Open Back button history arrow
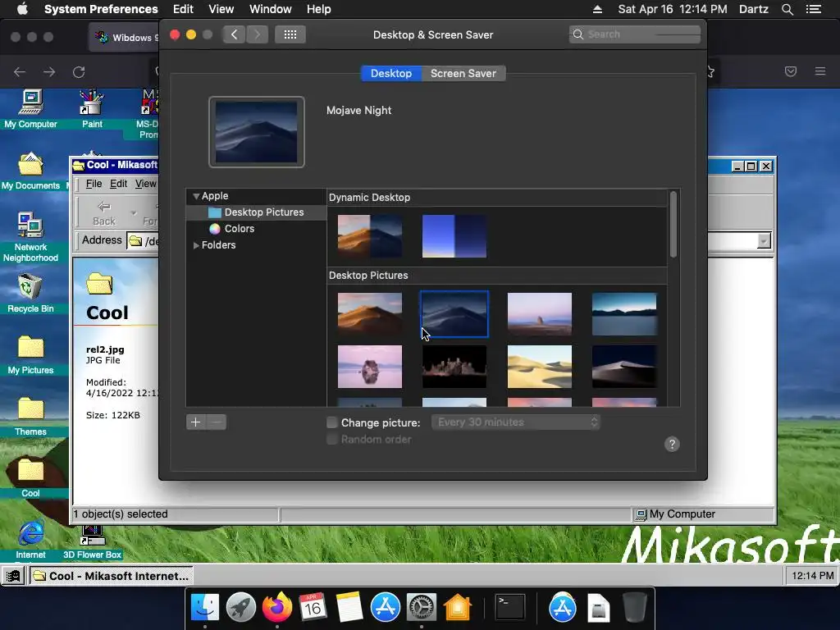840x630 pixels. [133, 212]
